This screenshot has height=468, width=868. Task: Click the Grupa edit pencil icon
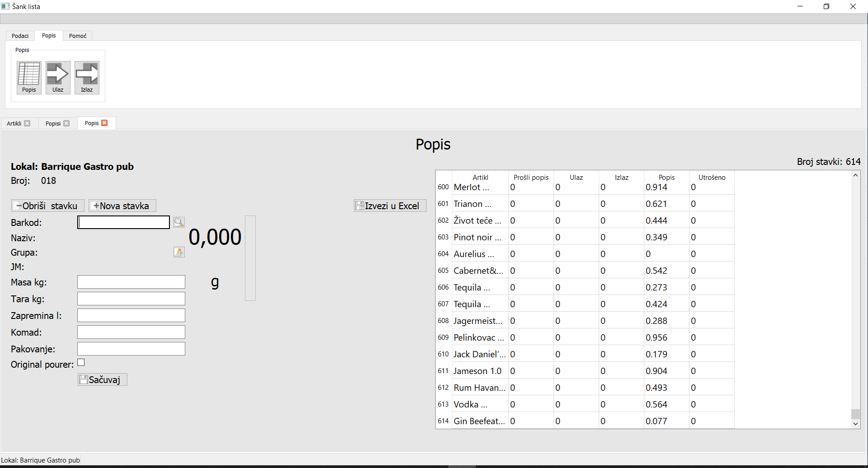point(179,252)
